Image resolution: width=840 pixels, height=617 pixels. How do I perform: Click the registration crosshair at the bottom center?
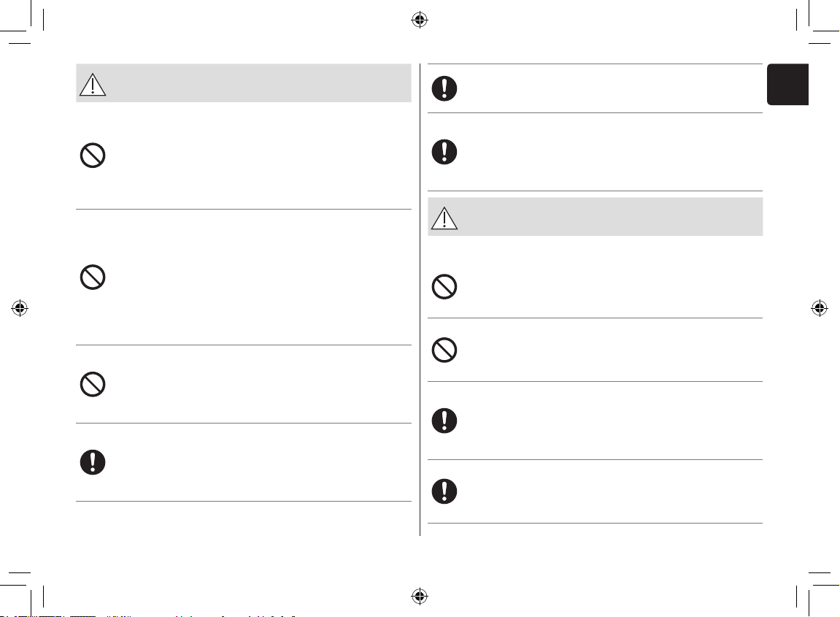click(420, 596)
